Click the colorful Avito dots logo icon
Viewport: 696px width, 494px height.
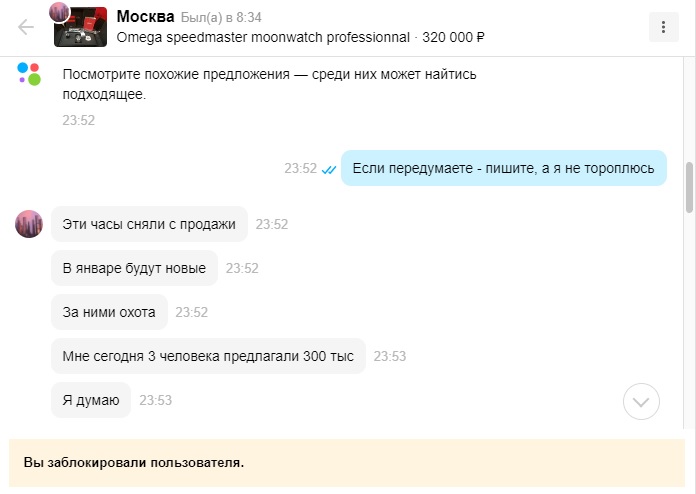[x=29, y=73]
